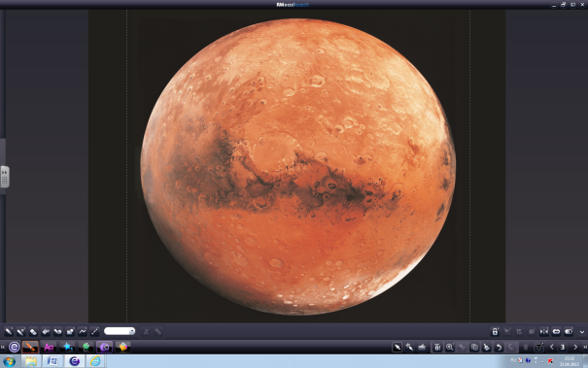This screenshot has height=368, width=588.
Task: Toggle the switch icon beside link
Action: point(569,331)
